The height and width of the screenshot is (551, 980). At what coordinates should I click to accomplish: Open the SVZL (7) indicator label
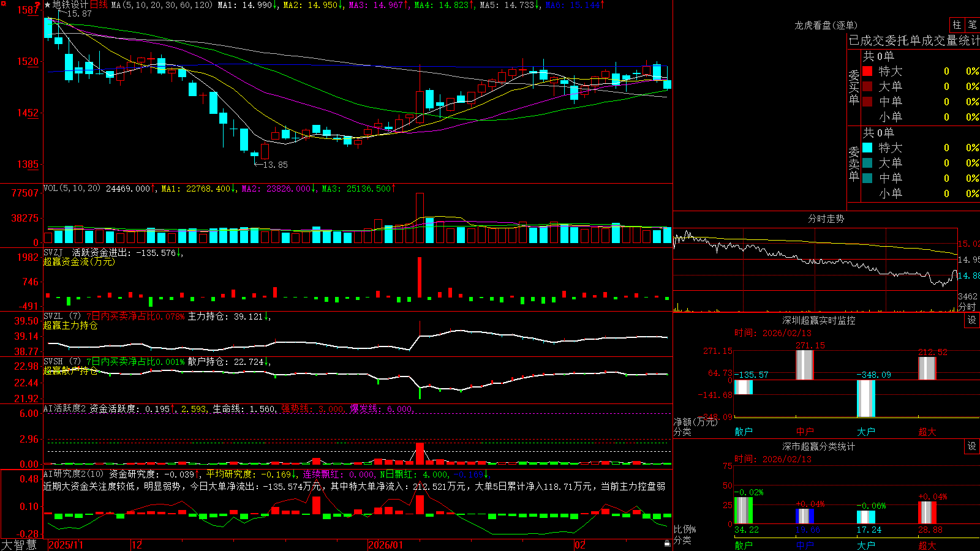(62, 317)
